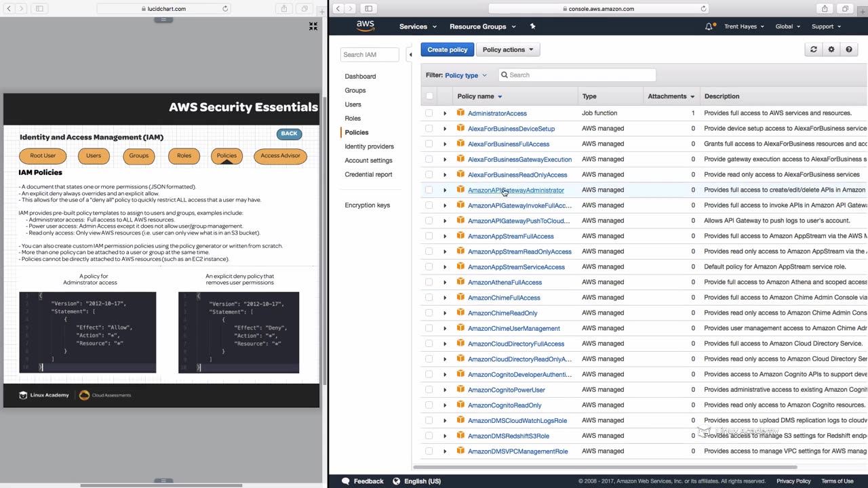Reload the Lucidchart page in Safari
868x488 pixels.
[225, 9]
